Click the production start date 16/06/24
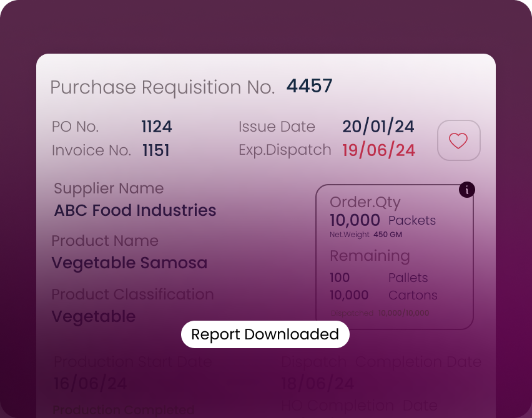 click(90, 383)
